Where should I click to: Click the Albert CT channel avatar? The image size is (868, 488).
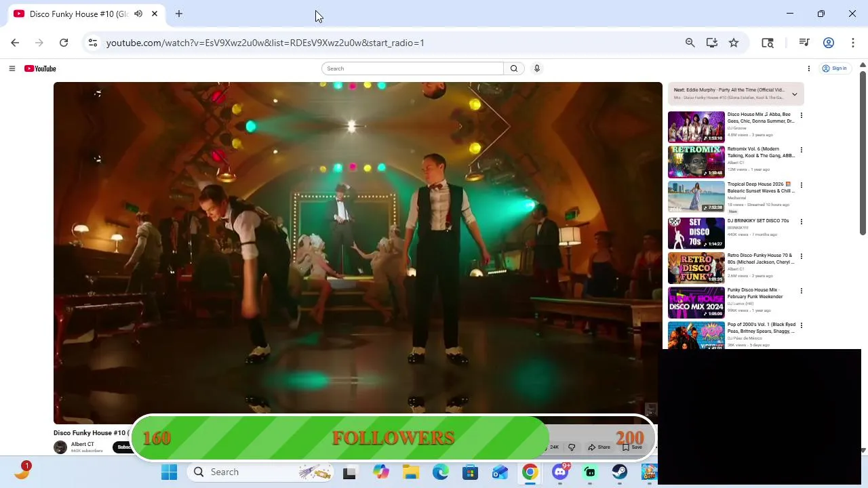pyautogui.click(x=60, y=447)
